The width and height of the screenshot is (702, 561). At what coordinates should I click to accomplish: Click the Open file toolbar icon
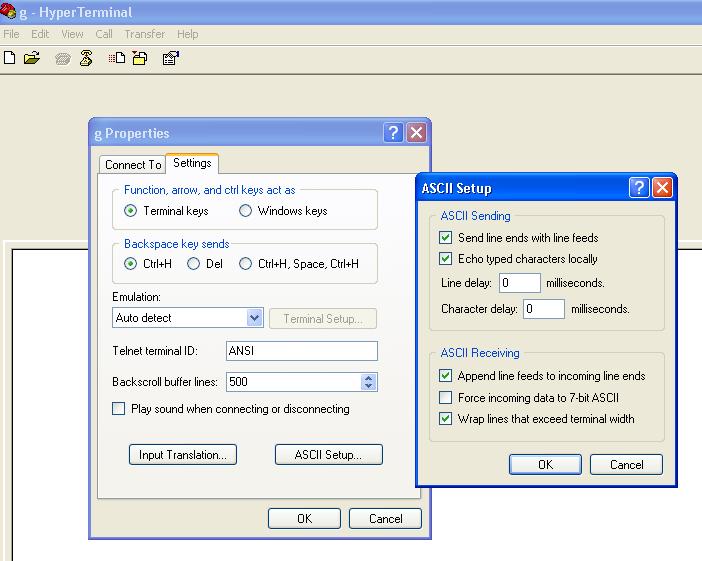pyautogui.click(x=32, y=58)
